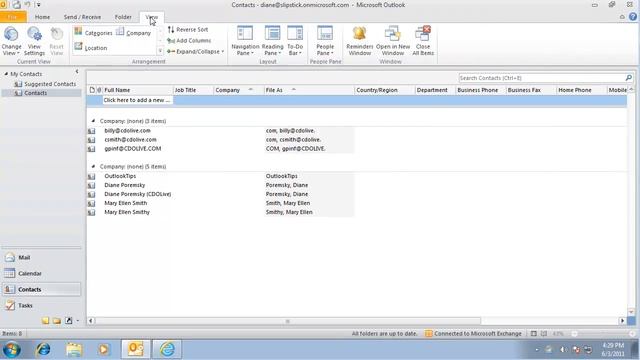Open the Reminders Window

tap(360, 41)
